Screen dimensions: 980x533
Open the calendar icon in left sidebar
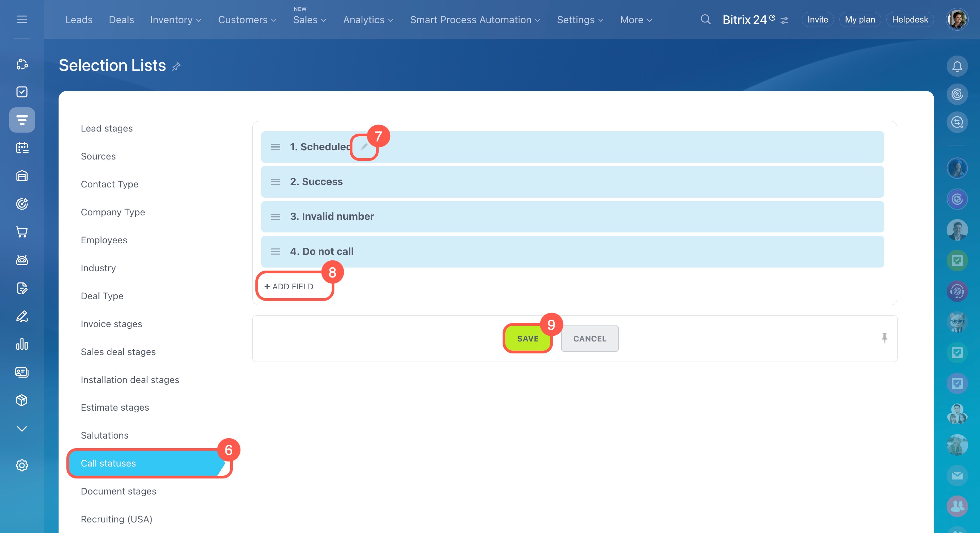click(x=22, y=148)
